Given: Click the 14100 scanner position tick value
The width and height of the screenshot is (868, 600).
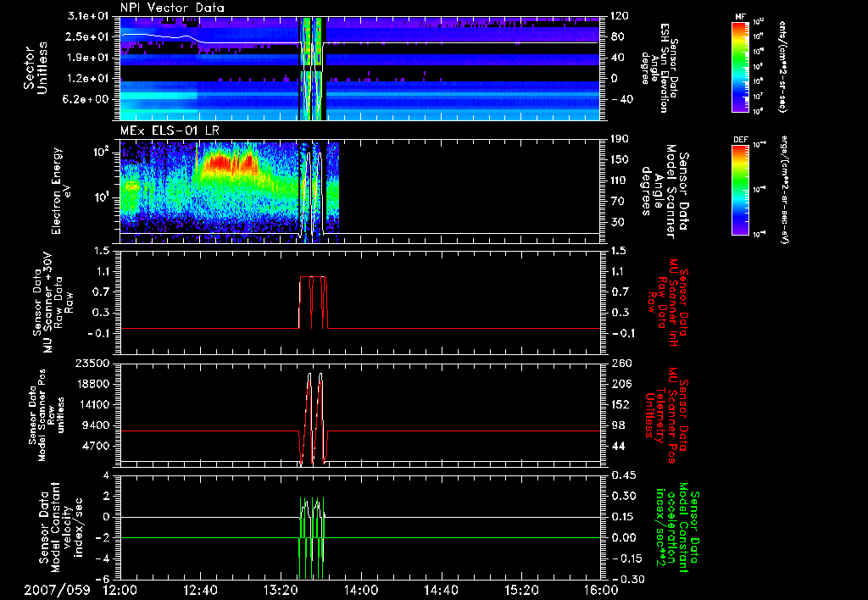Looking at the screenshot, I should point(92,404).
